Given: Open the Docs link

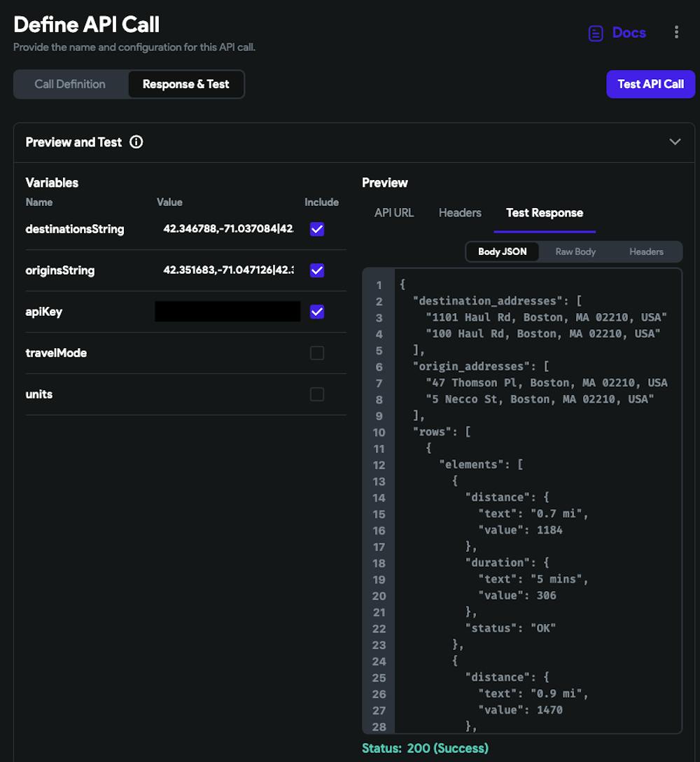Looking at the screenshot, I should [629, 33].
